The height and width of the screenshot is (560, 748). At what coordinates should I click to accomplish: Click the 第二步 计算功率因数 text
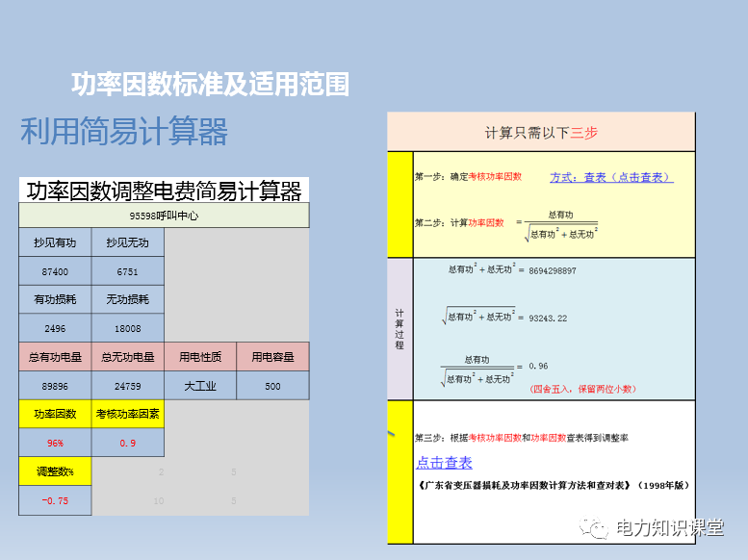459,223
